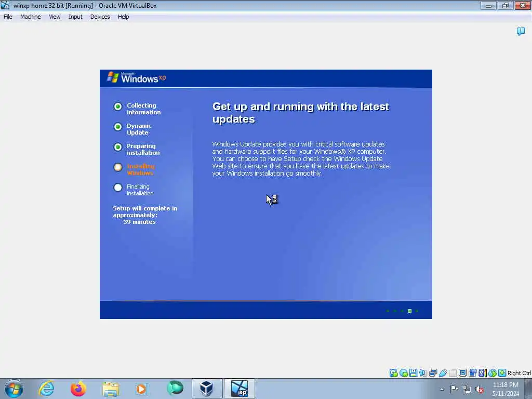The image size is (532, 399).
Task: Open the File menu
Action: point(8,17)
